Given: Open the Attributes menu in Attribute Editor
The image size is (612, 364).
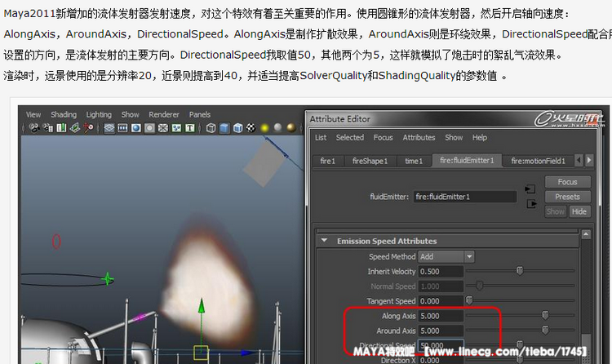Looking at the screenshot, I should click(x=419, y=138).
